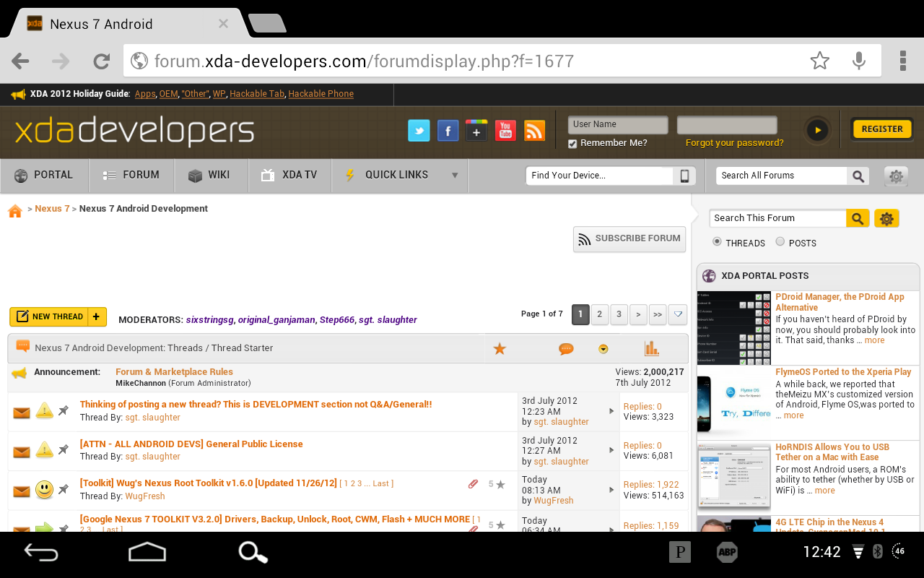Select the POSTS radio button
924x578 pixels.
point(780,242)
